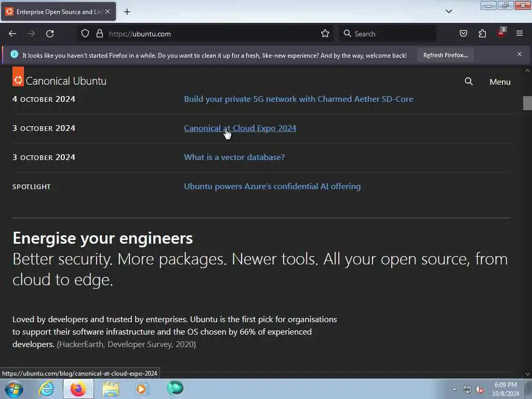Close the Enterprise Open Source tab
The image size is (532, 399).
[x=108, y=11]
